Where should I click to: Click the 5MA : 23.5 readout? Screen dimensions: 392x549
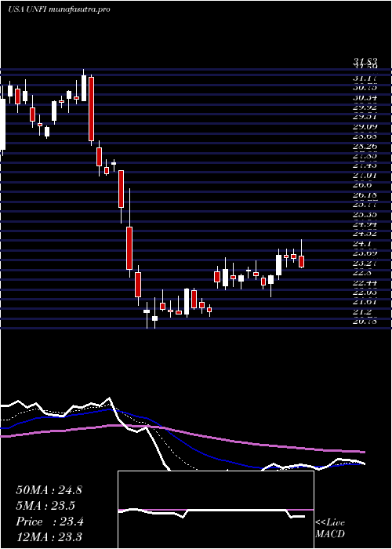(x=45, y=506)
